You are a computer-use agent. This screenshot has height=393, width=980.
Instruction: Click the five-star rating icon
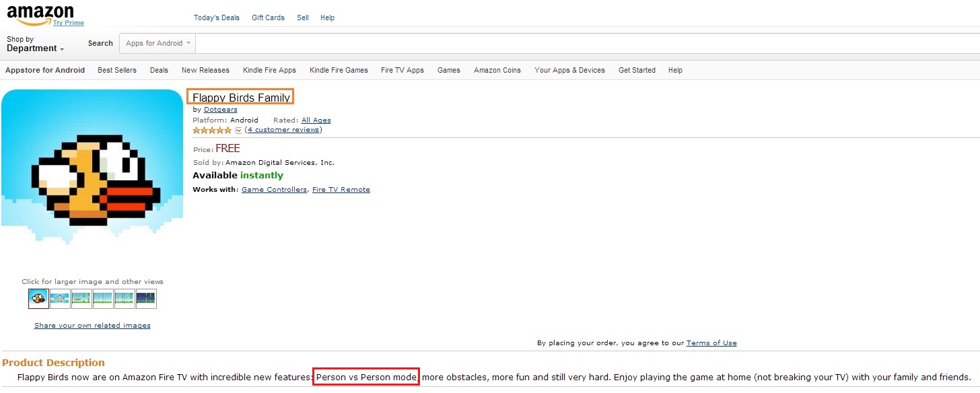(212, 130)
